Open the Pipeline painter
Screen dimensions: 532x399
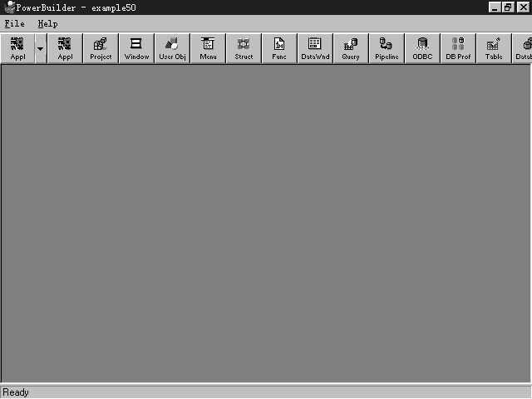[x=387, y=48]
